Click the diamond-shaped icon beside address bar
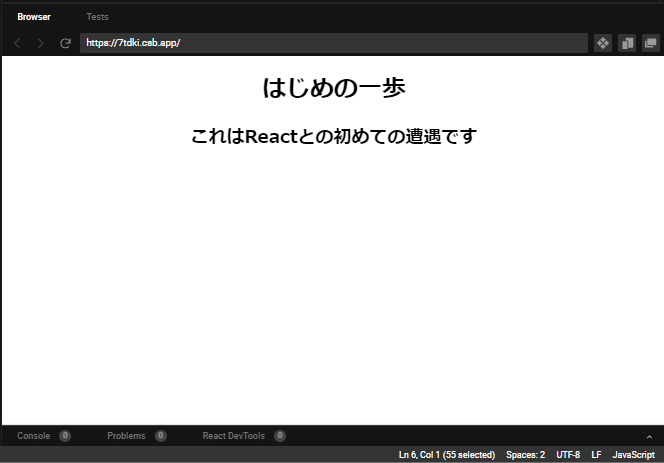The image size is (664, 463). click(603, 43)
